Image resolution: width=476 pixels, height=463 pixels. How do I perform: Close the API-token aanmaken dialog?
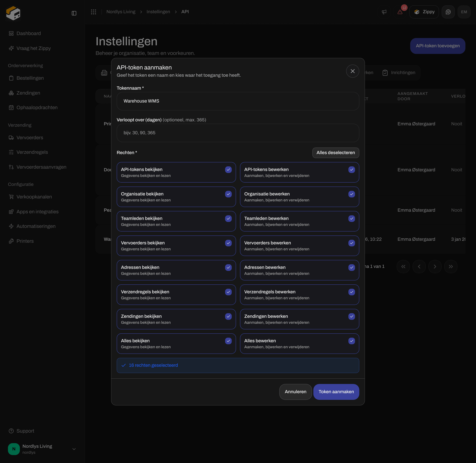[x=353, y=71]
